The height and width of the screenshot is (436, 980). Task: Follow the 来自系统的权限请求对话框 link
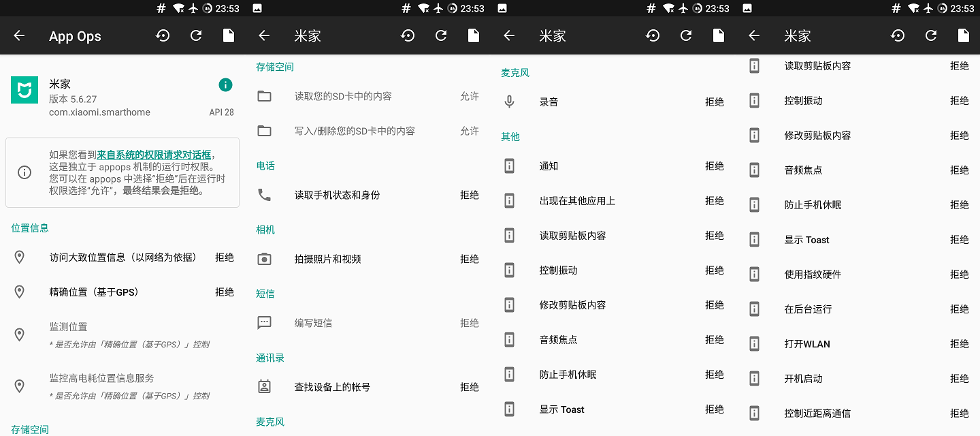pyautogui.click(x=154, y=155)
